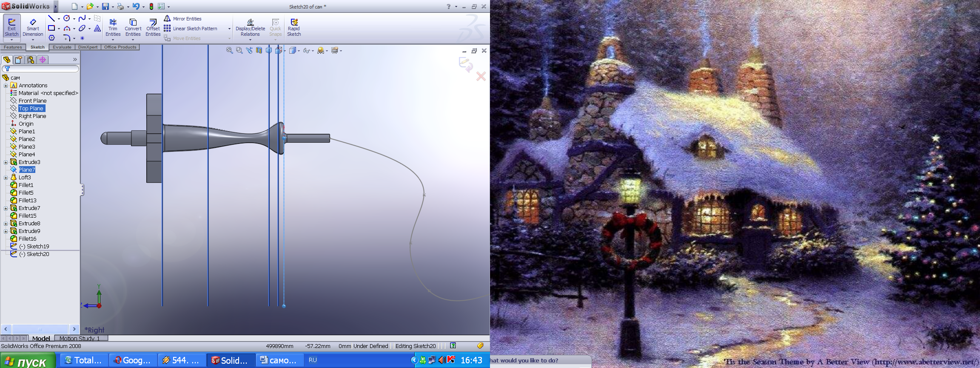The height and width of the screenshot is (368, 980).
Task: Expand the Annotations tree node
Action: click(6, 86)
